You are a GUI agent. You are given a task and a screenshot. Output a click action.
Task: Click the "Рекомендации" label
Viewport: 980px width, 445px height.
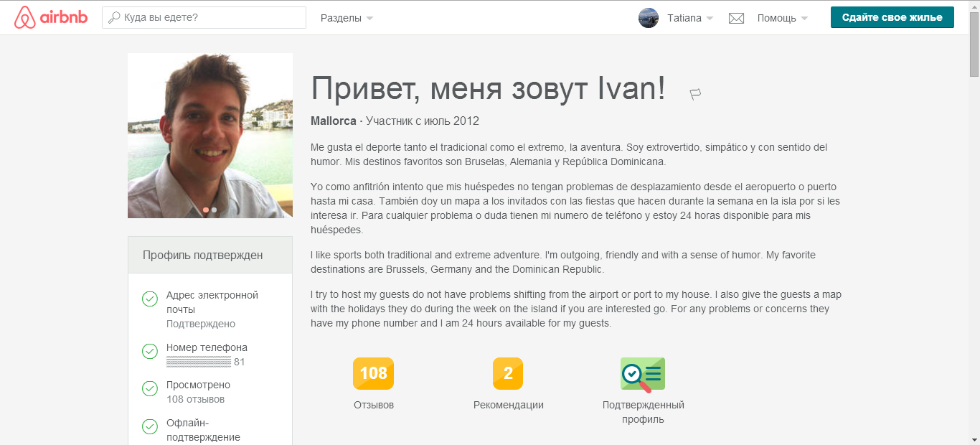pyautogui.click(x=509, y=405)
